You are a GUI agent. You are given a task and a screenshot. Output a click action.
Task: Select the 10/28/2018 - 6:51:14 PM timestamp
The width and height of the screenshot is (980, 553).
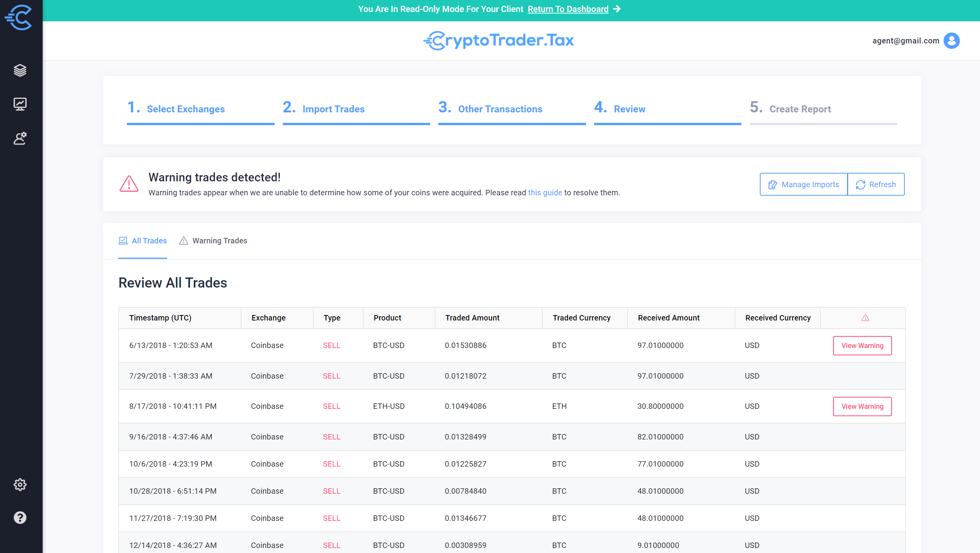pos(173,491)
